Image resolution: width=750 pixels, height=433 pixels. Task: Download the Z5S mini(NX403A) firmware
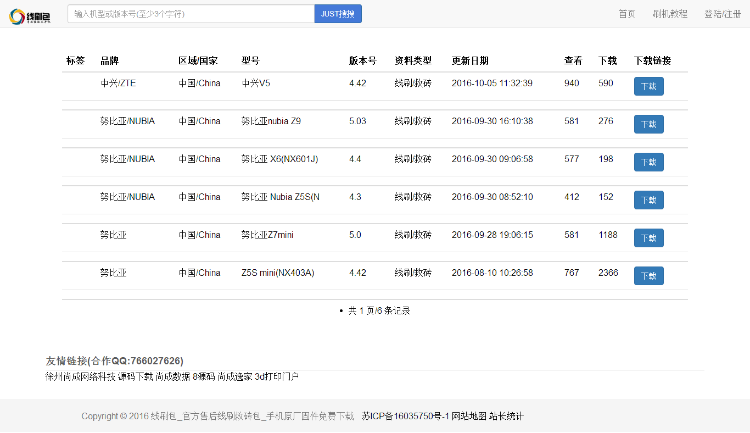[649, 276]
